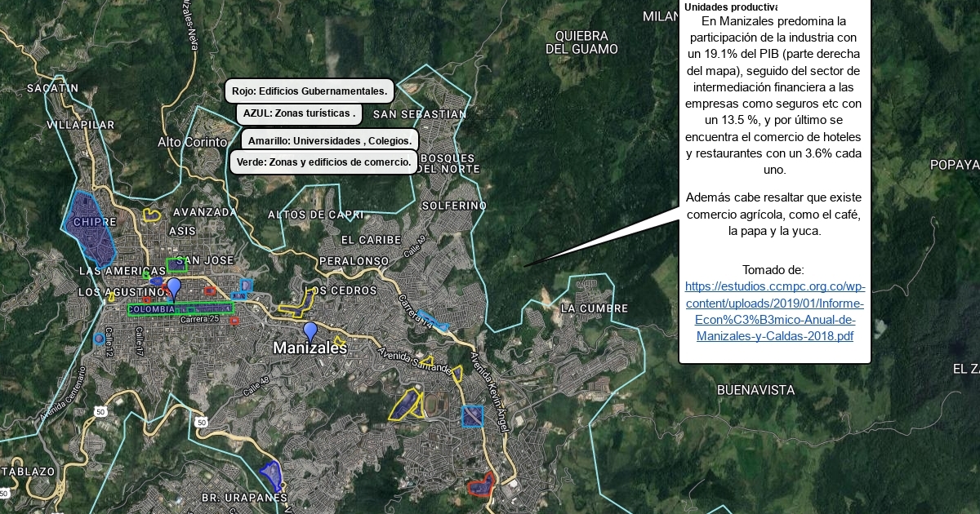Click the blue map pin above the Manizales label
This screenshot has width=980, height=514.
coord(310,330)
